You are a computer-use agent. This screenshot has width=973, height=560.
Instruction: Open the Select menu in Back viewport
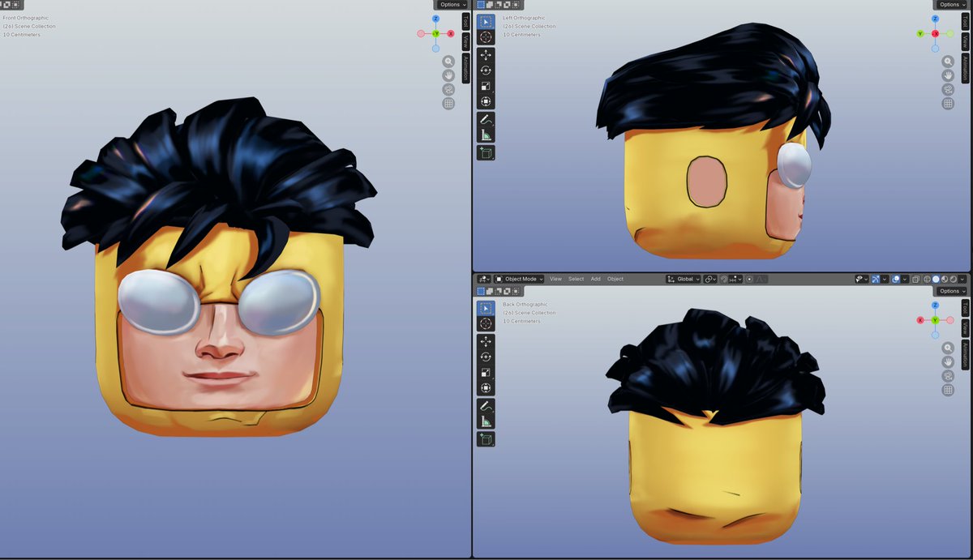[x=576, y=279]
